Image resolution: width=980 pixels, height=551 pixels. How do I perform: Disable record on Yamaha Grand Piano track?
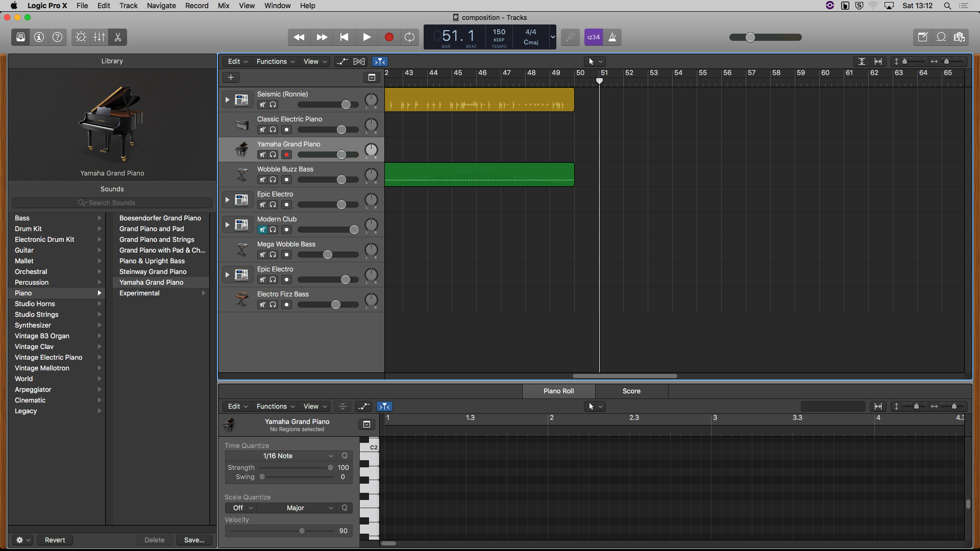tap(287, 155)
